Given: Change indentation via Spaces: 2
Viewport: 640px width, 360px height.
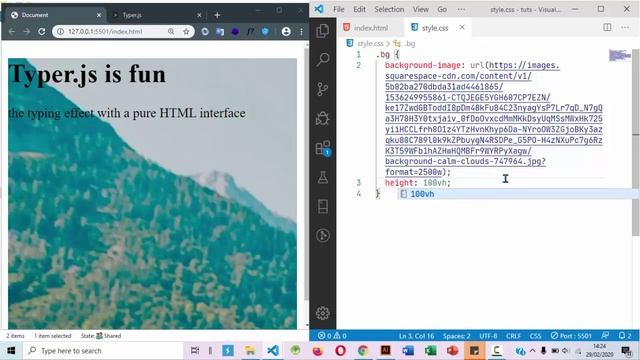Looking at the screenshot, I should pyautogui.click(x=456, y=336).
